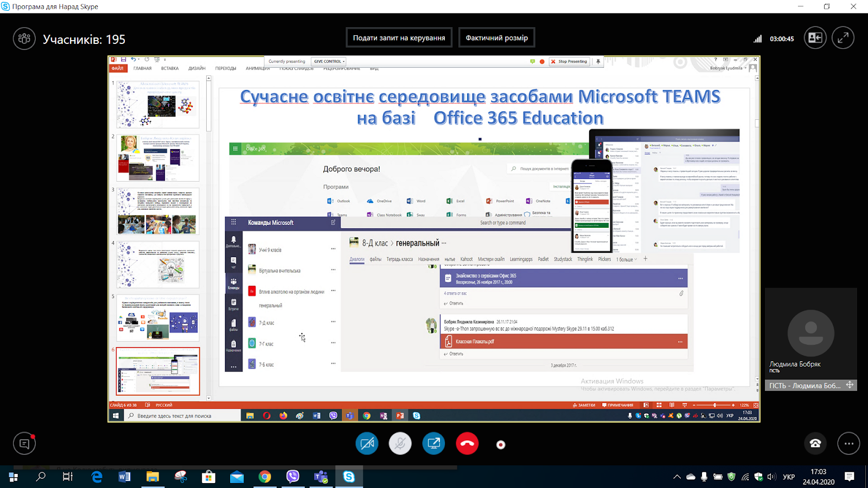Click the PowerPoint zoom slider
This screenshot has height=488, width=868.
pyautogui.click(x=714, y=405)
